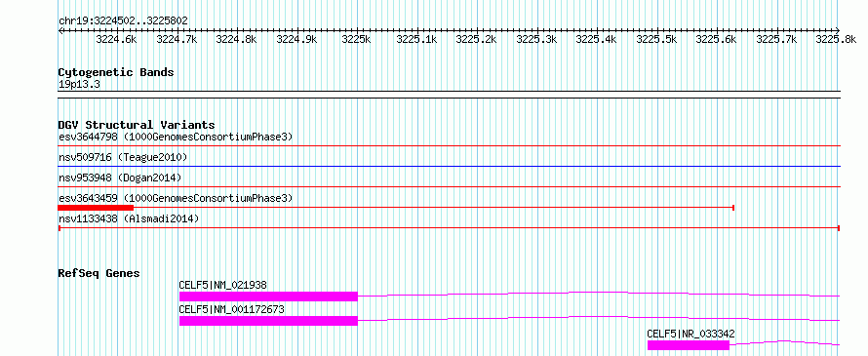868x356 pixels.
Task: Click the red nsv1133438 variant line
Action: [449, 227]
